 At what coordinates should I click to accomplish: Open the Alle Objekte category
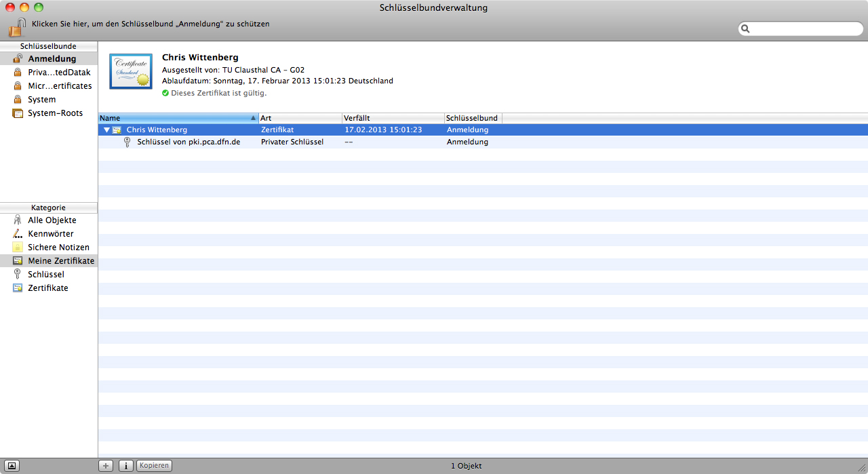[52, 220]
